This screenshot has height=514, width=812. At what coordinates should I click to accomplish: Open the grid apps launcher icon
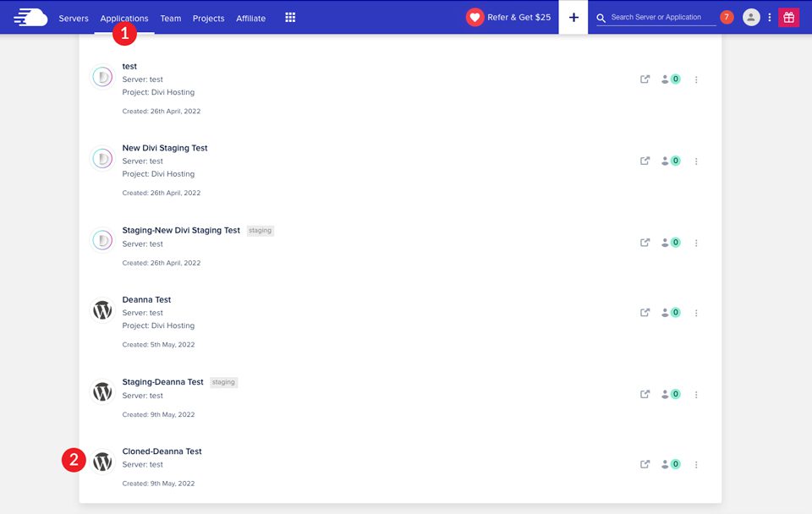pyautogui.click(x=289, y=17)
